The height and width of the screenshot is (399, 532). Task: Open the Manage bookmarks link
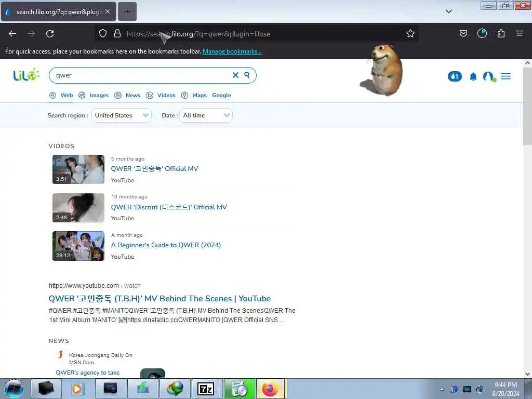[x=232, y=51]
